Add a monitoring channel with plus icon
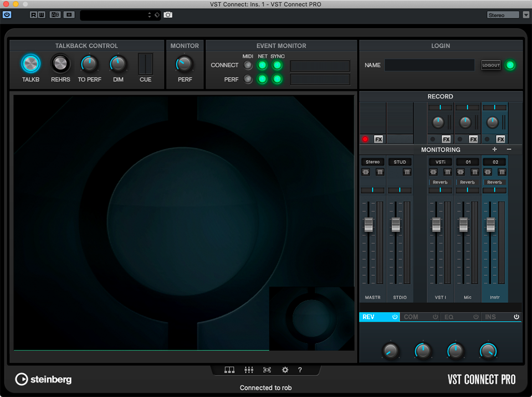The image size is (532, 397). [495, 149]
